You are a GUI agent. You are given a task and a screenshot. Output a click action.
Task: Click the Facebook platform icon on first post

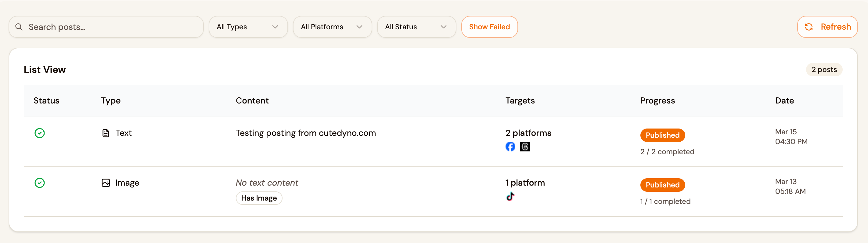[510, 146]
